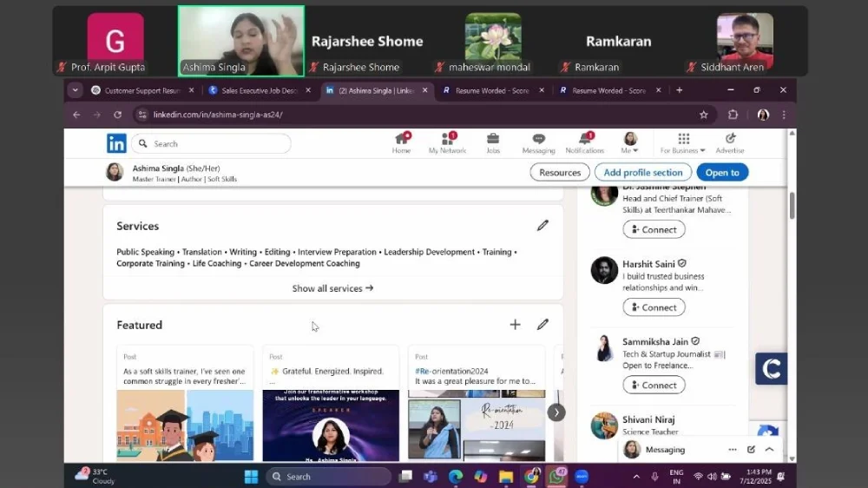Image resolution: width=868 pixels, height=488 pixels.
Task: Edit Services section with pencil icon
Action: (542, 226)
